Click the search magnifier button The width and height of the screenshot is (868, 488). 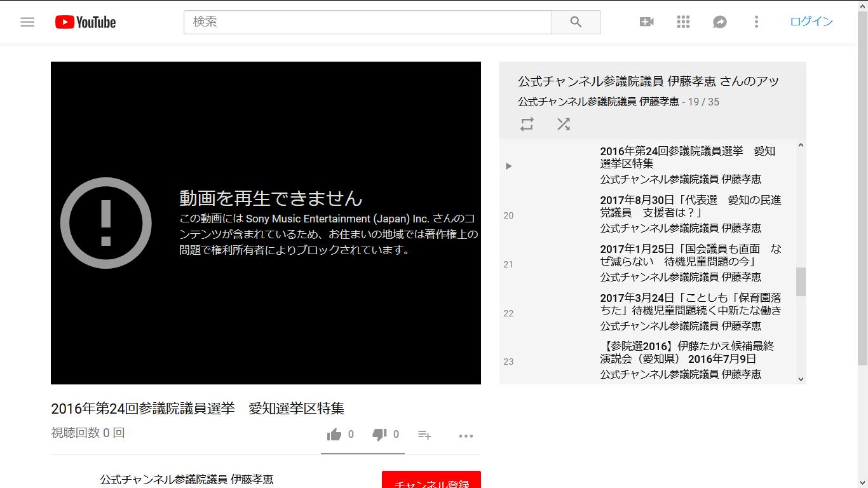[x=576, y=22]
